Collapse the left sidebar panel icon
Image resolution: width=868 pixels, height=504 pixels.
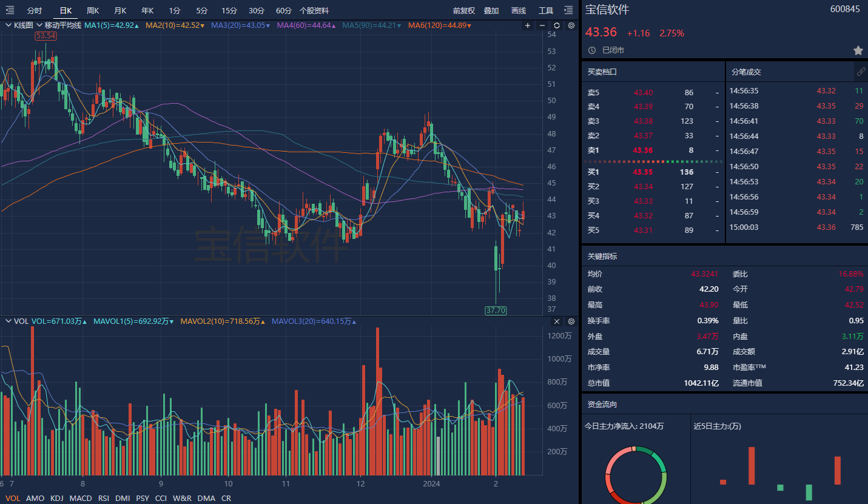(10, 10)
